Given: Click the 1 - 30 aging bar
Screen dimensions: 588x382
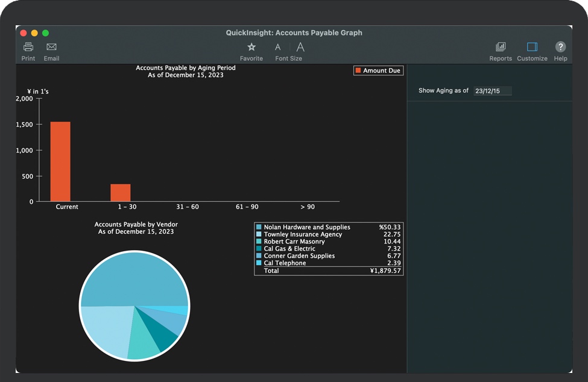Looking at the screenshot, I should [x=121, y=193].
